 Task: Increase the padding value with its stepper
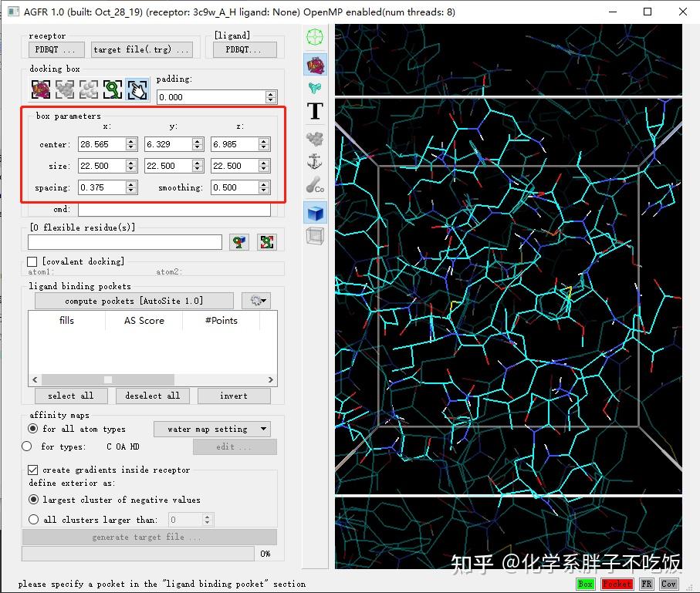click(x=270, y=93)
